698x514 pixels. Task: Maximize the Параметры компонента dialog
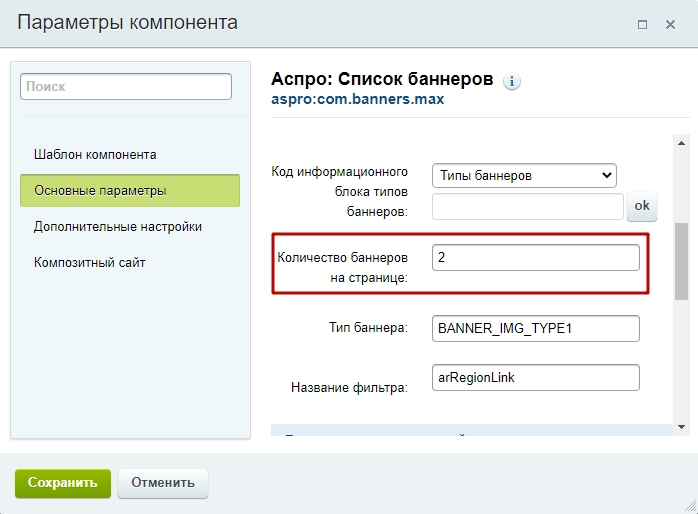642,24
